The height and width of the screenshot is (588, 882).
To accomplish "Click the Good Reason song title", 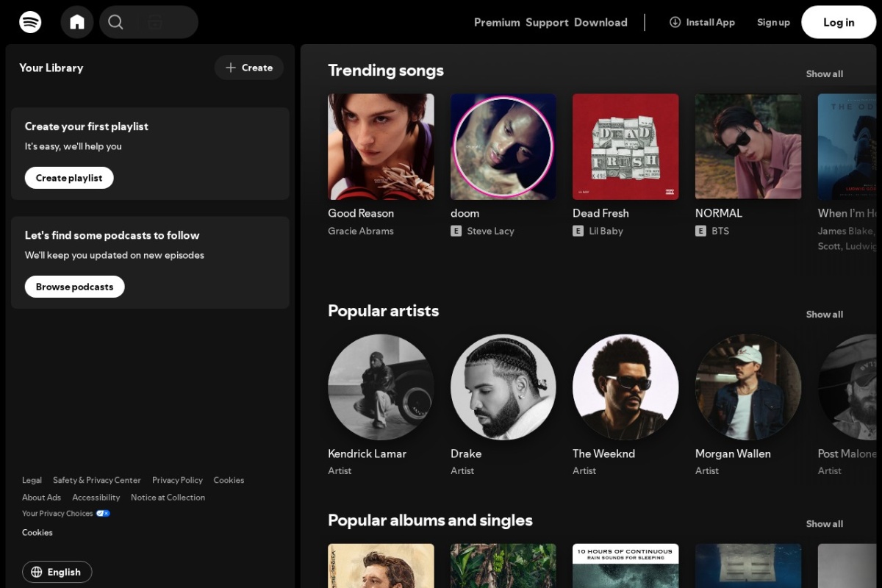I will coord(361,213).
